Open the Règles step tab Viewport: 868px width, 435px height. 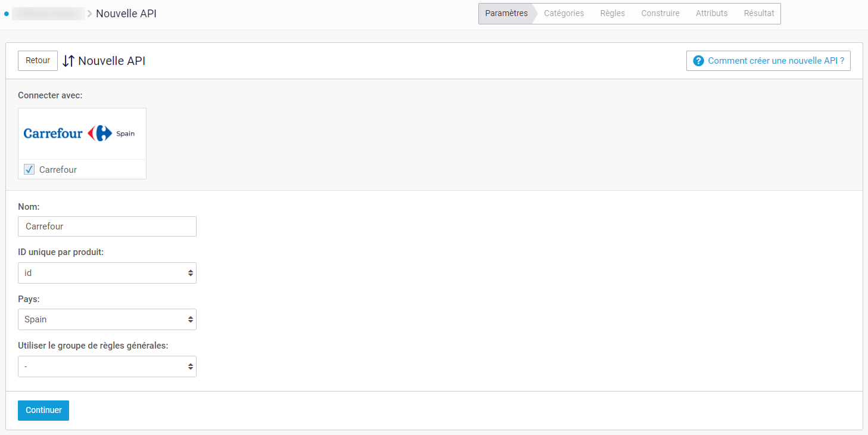[612, 13]
